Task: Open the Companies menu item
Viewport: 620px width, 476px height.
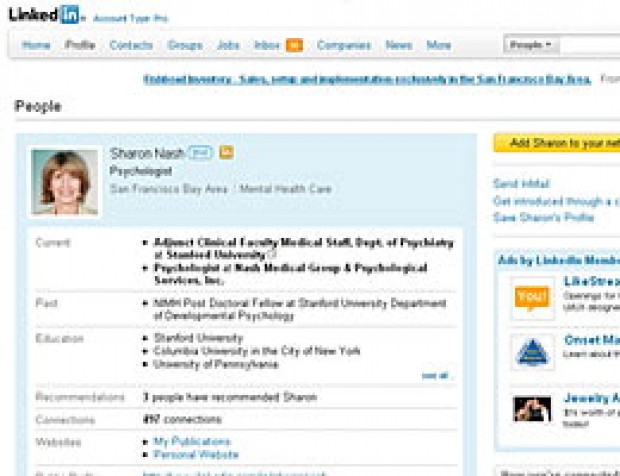Action: click(x=344, y=45)
